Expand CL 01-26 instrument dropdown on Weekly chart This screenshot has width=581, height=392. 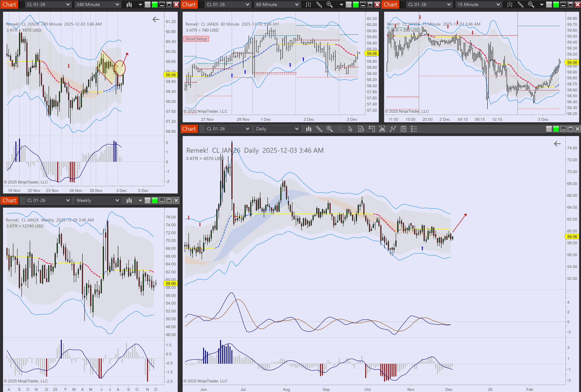coord(48,200)
